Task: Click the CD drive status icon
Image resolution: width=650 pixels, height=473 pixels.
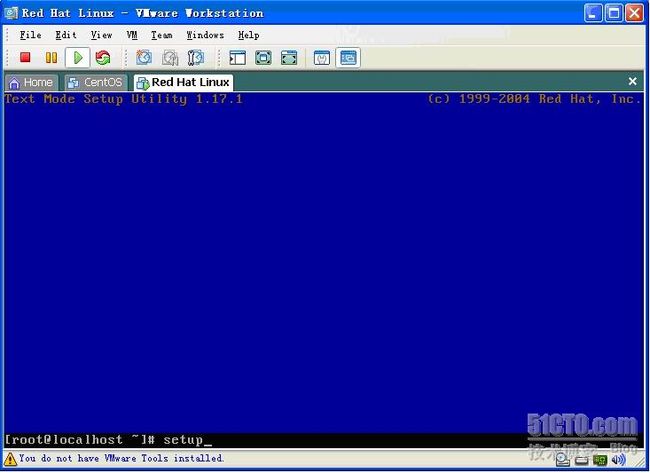Action: (x=563, y=459)
